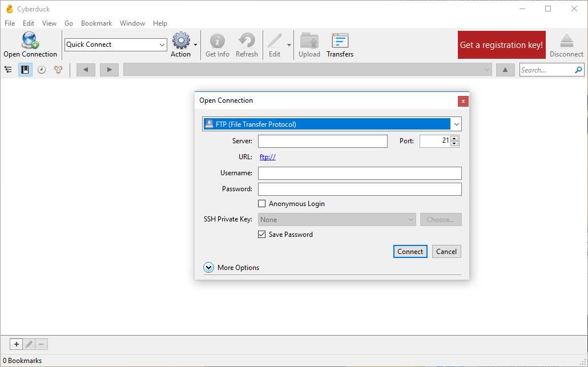Viewport: 588px width, 367px height.
Task: Click the forward navigation arrow
Action: 109,70
